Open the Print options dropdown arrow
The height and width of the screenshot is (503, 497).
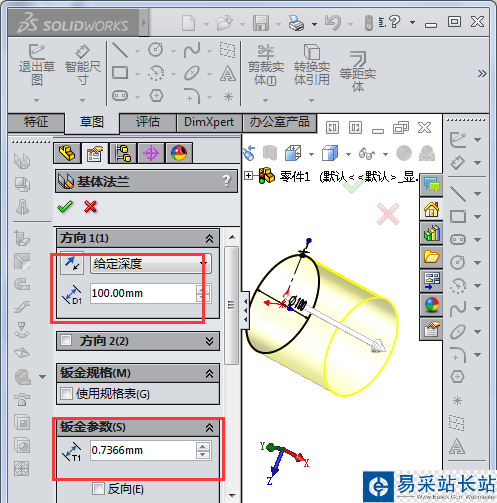[314, 24]
